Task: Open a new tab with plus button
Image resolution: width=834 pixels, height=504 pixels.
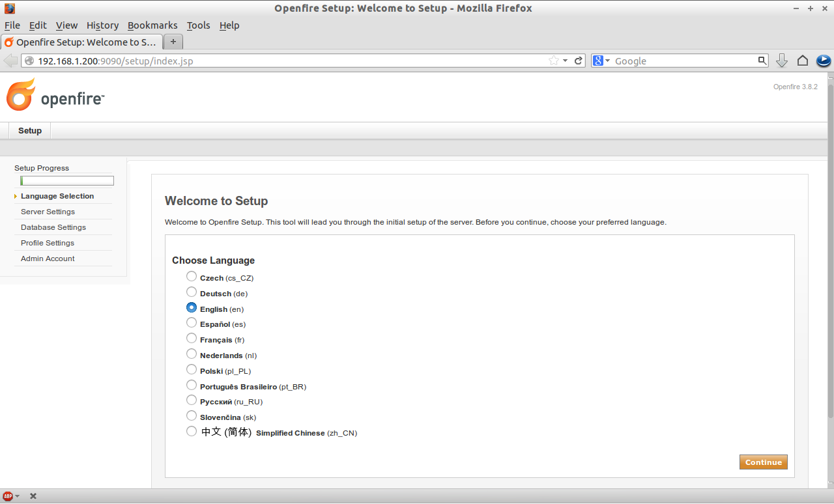Action: coord(173,42)
